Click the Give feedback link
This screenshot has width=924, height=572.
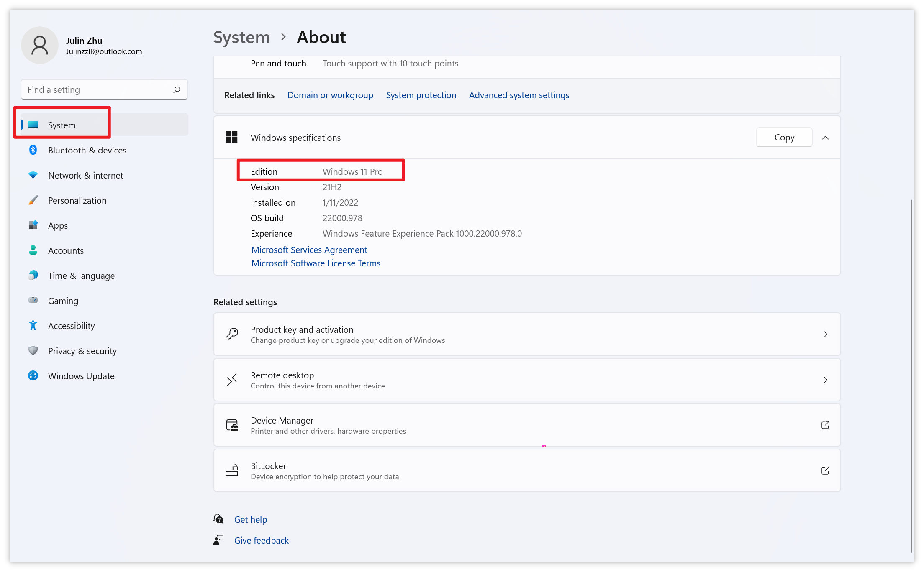(x=262, y=540)
